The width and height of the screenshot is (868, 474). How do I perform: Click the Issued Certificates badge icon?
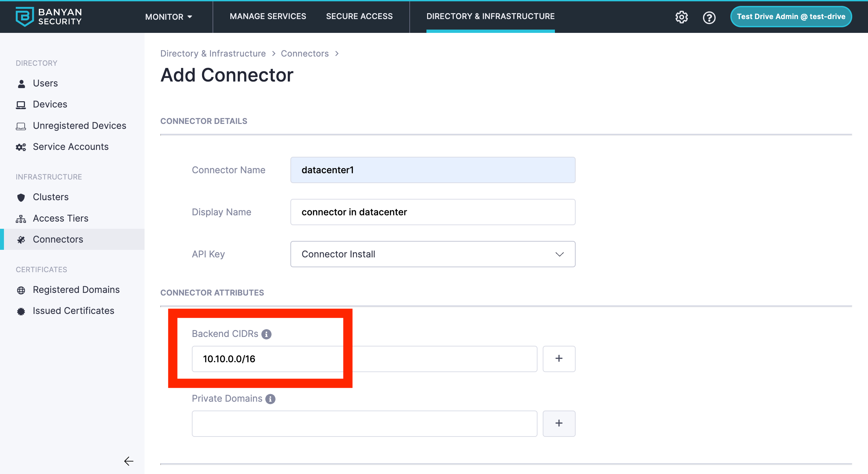(21, 311)
